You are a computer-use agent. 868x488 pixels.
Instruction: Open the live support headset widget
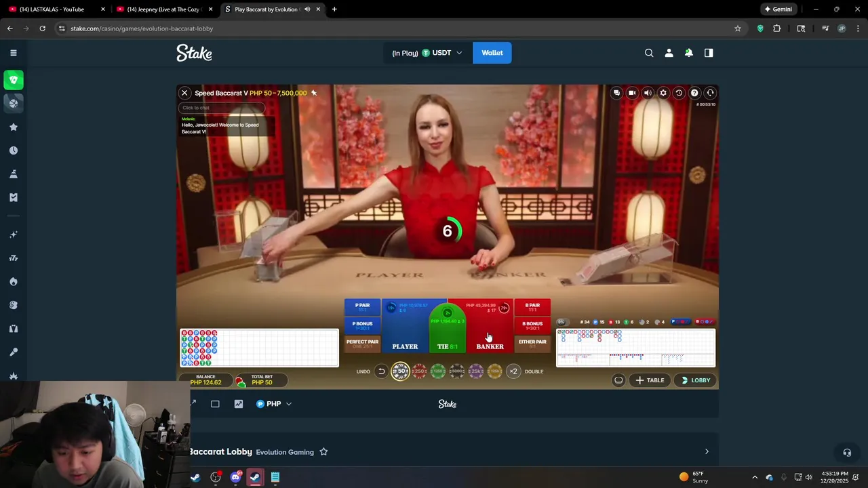point(847,452)
